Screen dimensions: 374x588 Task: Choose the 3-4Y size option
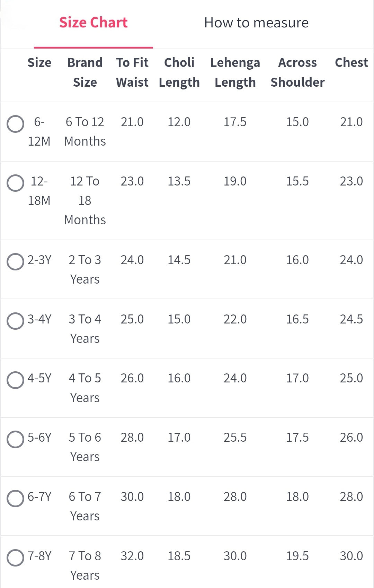pyautogui.click(x=16, y=321)
